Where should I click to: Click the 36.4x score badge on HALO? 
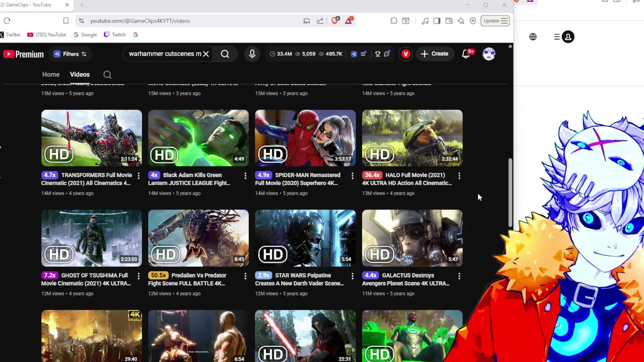pos(371,175)
